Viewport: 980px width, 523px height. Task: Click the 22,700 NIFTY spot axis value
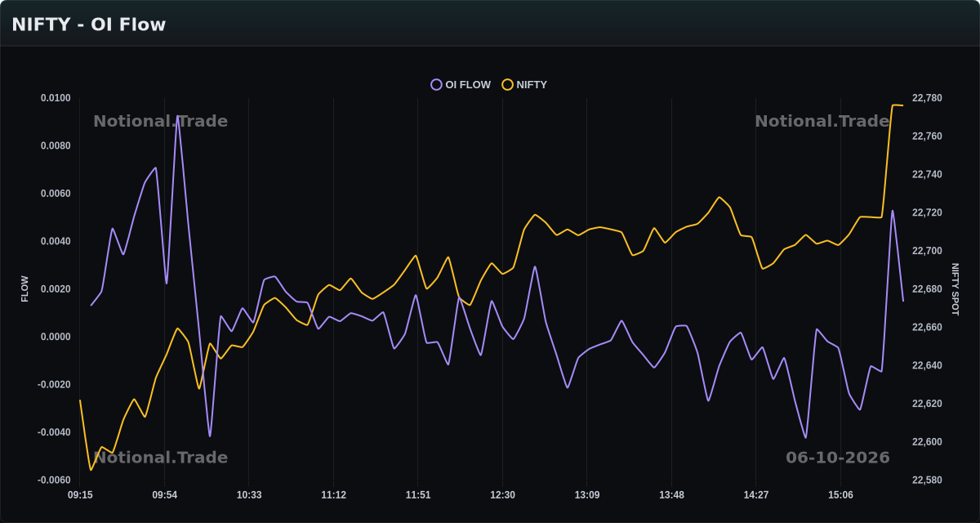click(927, 251)
